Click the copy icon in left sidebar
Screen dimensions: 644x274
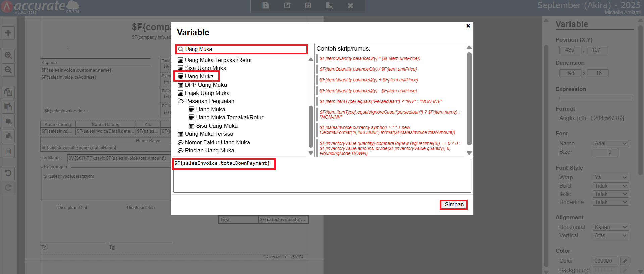[x=8, y=92]
